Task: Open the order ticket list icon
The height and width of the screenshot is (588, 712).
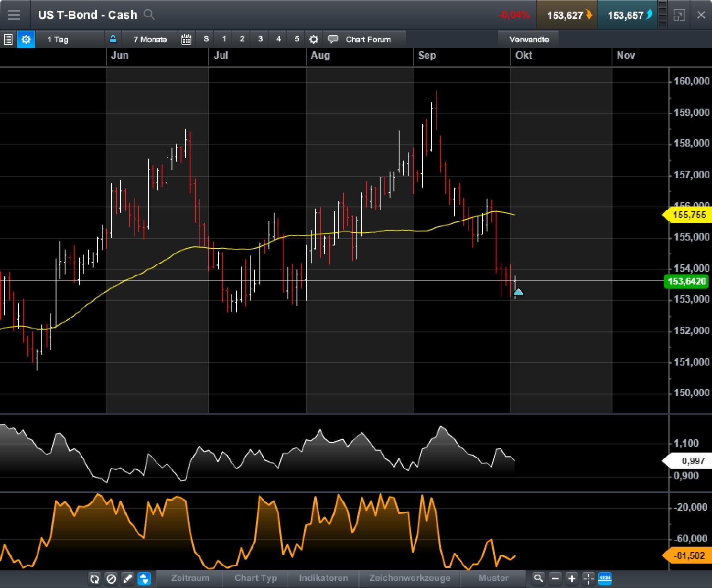Action: [x=8, y=39]
